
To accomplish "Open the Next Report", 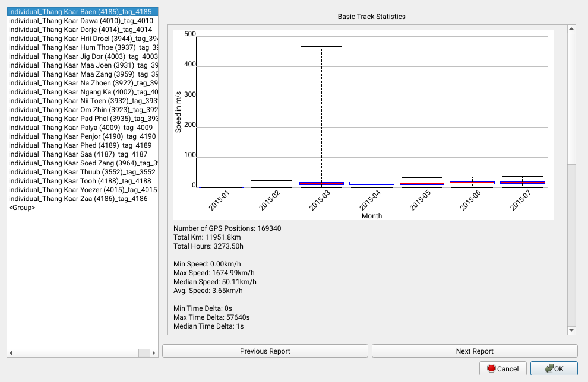I will (x=475, y=351).
